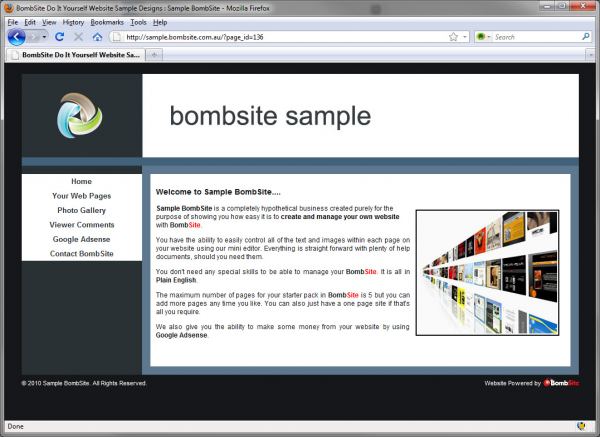This screenshot has width=600, height=437.
Task: Click the Home navigation link
Action: pos(82,181)
